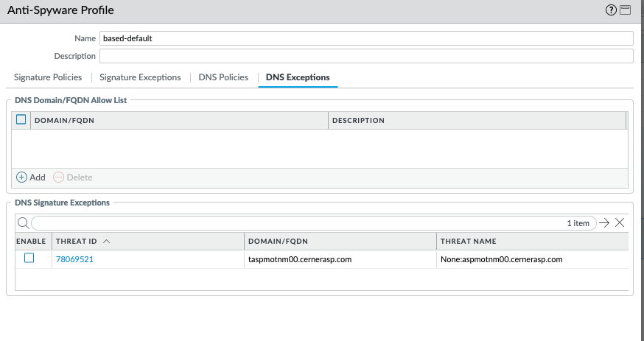Open threat ID 78069521 link
This screenshot has width=644, height=341.
[x=74, y=259]
